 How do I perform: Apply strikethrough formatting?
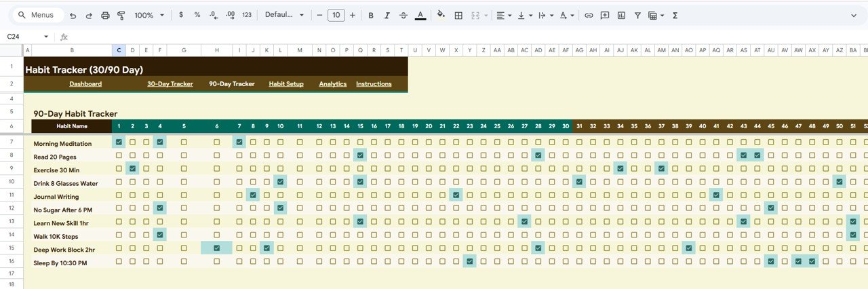coord(403,15)
